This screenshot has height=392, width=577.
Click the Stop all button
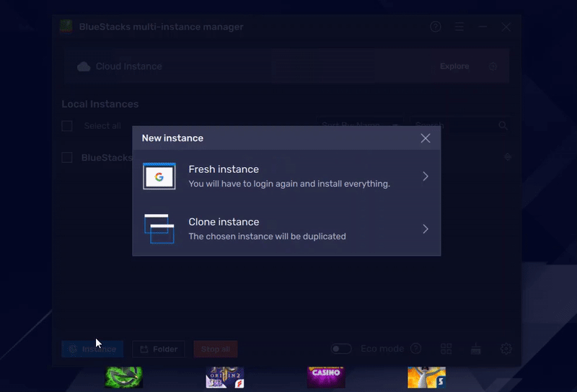coord(216,349)
